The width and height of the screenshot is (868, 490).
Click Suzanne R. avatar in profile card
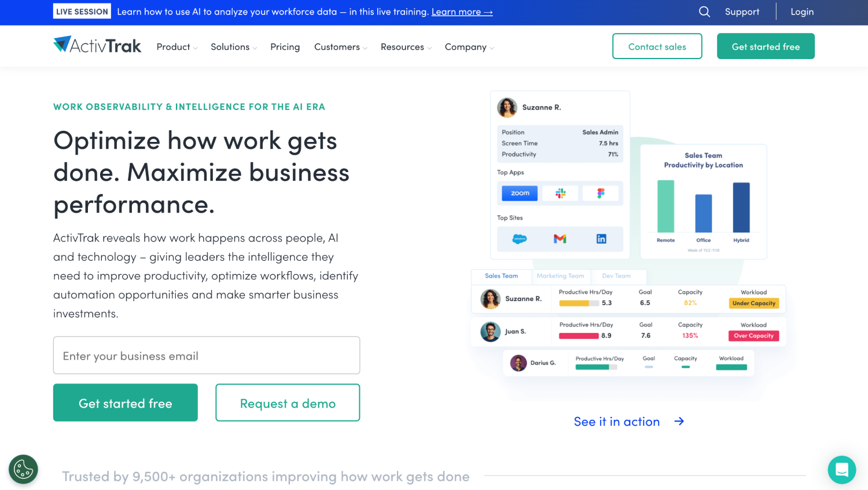tap(507, 107)
